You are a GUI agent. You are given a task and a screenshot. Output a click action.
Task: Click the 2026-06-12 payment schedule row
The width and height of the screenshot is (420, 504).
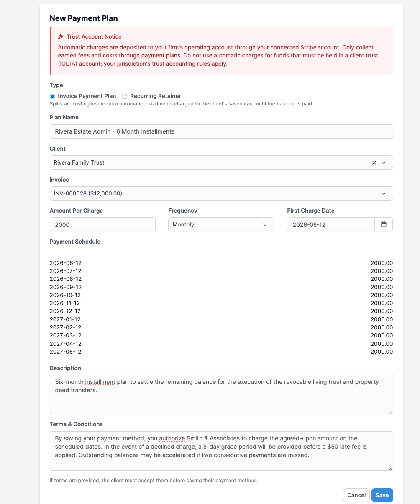click(x=221, y=263)
